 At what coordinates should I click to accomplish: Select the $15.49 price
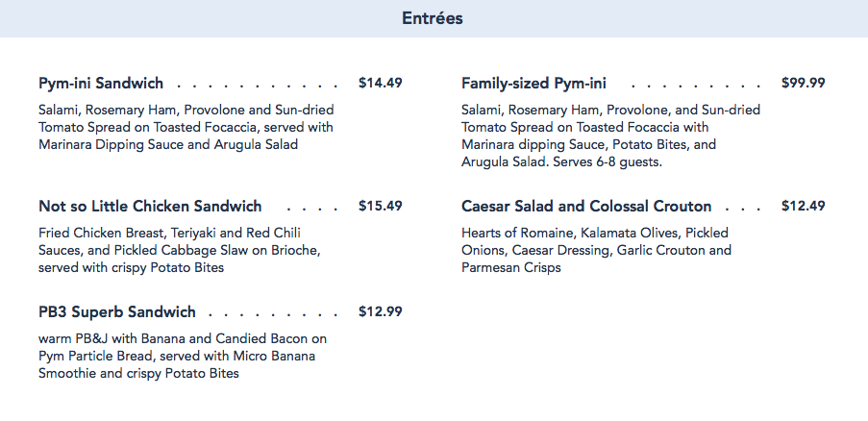(x=380, y=207)
